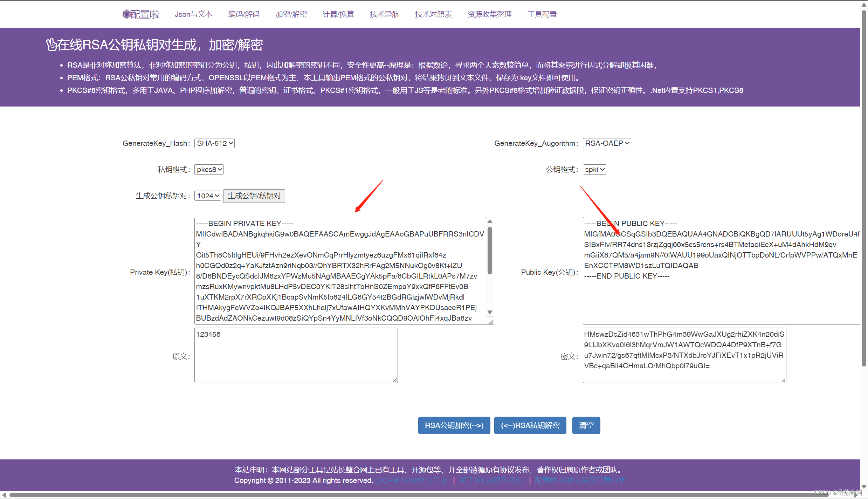Screen dimensions: 868x499
Task: Click the private key scrollbar up arrow
Action: [x=490, y=221]
